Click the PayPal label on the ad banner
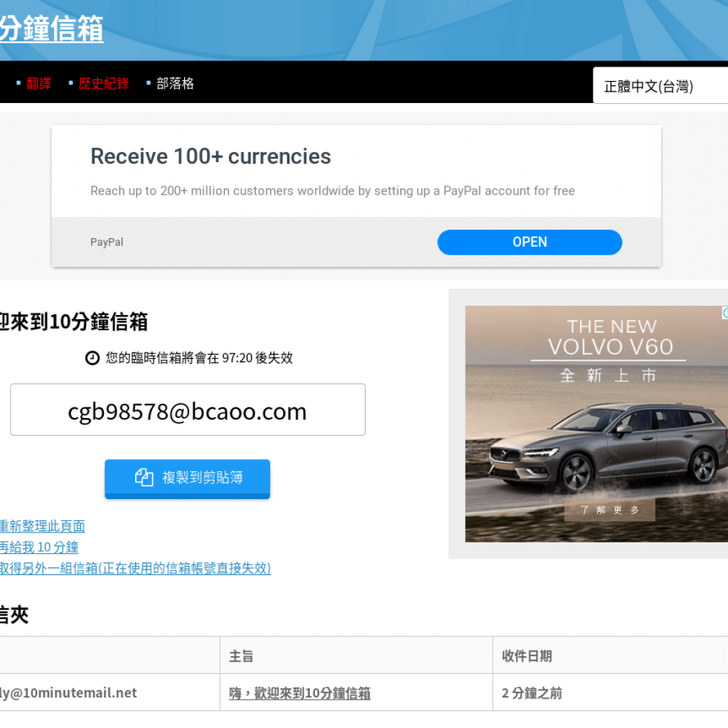 [106, 242]
